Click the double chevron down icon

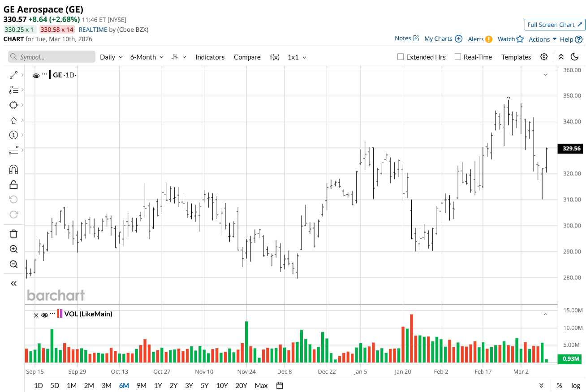click(541, 386)
